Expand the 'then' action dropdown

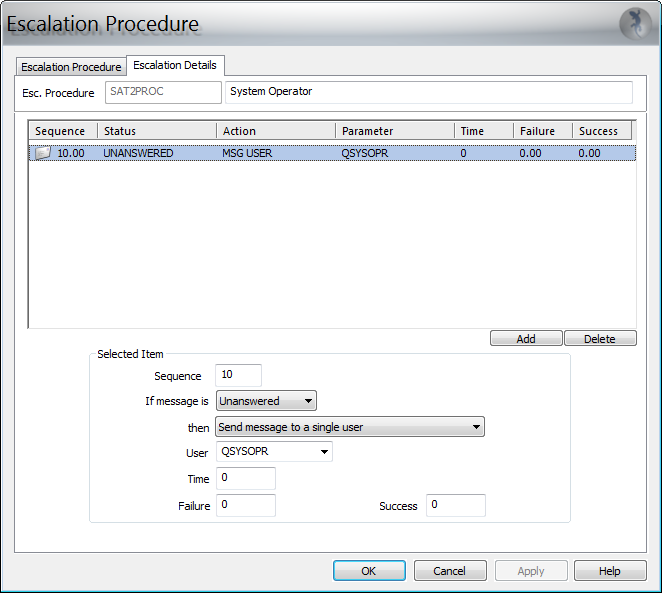coord(350,427)
